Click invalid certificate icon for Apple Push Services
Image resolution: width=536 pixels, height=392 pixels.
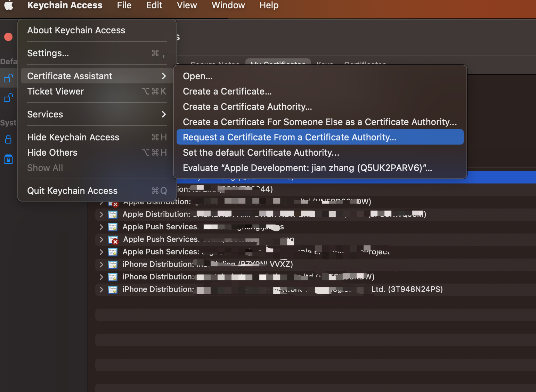(113, 240)
